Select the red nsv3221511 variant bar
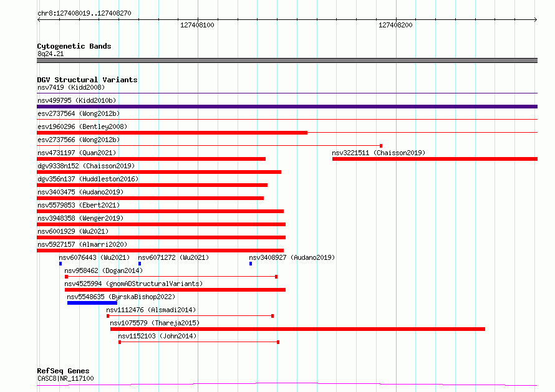555x392 pixels. pos(435,159)
